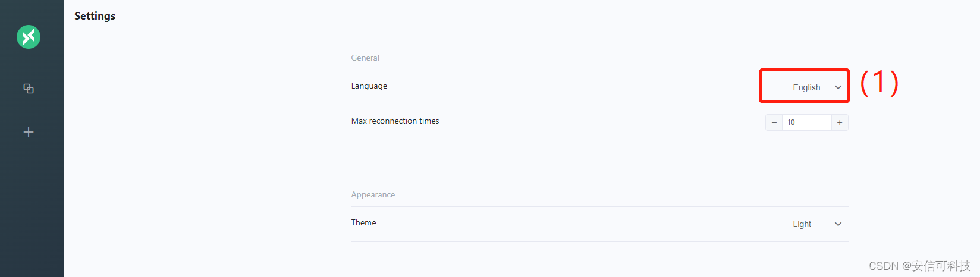The height and width of the screenshot is (277, 980).
Task: Click the max reconnection value field
Action: click(x=806, y=122)
